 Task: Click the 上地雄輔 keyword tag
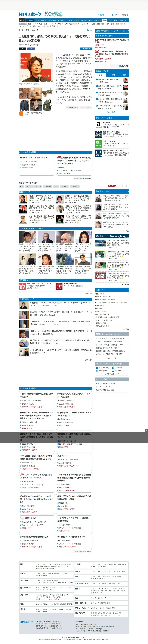tap(48, 186)
